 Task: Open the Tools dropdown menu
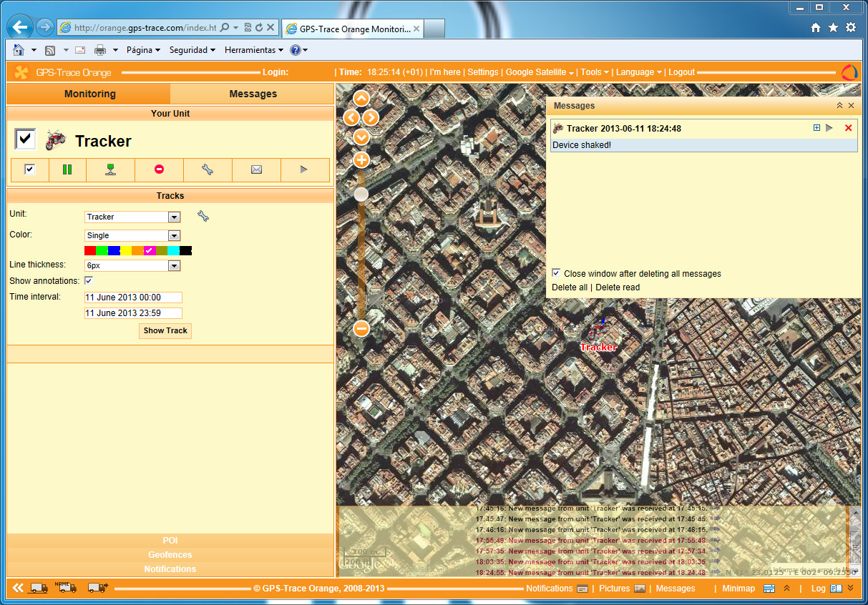point(595,72)
